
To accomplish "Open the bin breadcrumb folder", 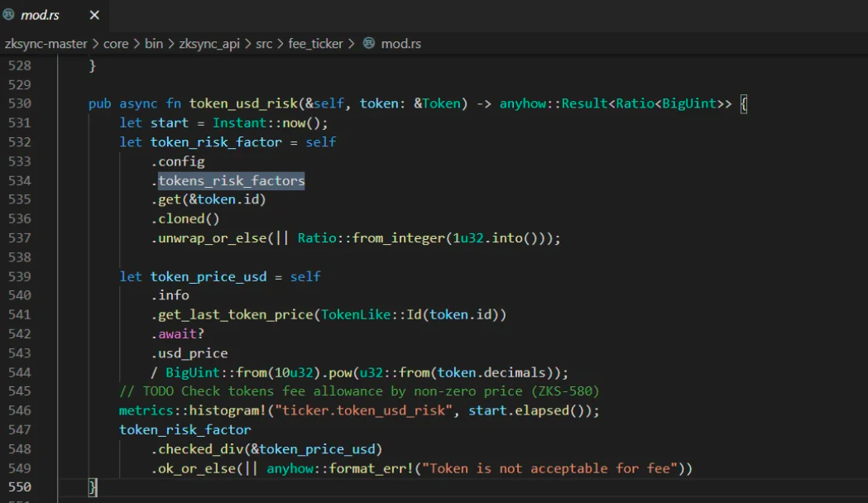I will [154, 44].
